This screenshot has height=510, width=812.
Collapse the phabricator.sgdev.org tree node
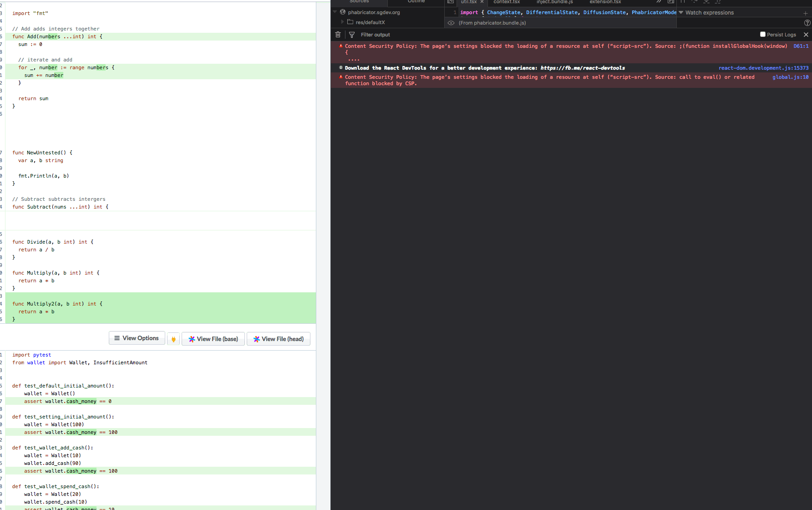(335, 12)
